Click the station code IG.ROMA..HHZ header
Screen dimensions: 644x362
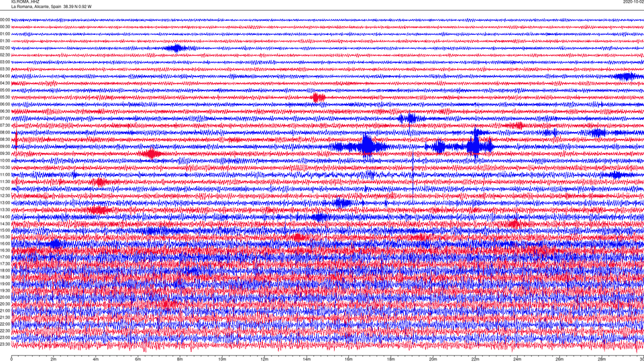25,1
